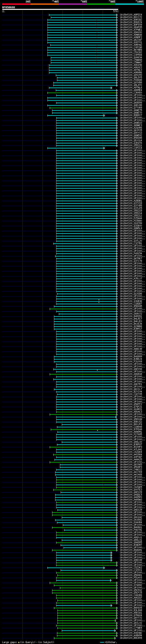
Task: Click the white query sequence ruler bar
Action: (60, 10)
